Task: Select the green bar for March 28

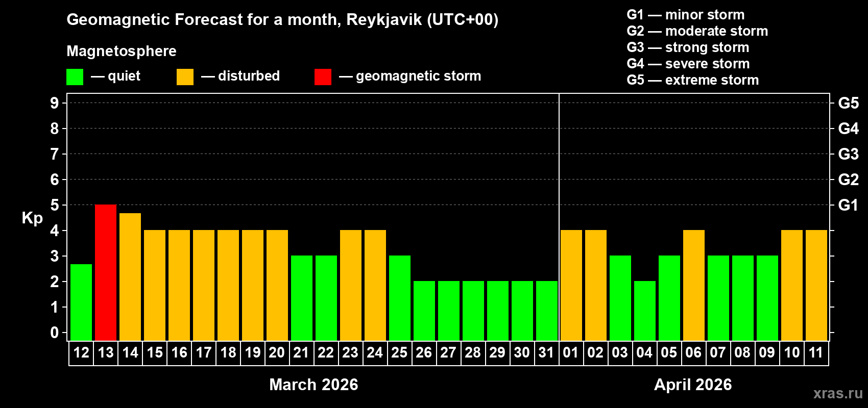Action: [x=473, y=311]
